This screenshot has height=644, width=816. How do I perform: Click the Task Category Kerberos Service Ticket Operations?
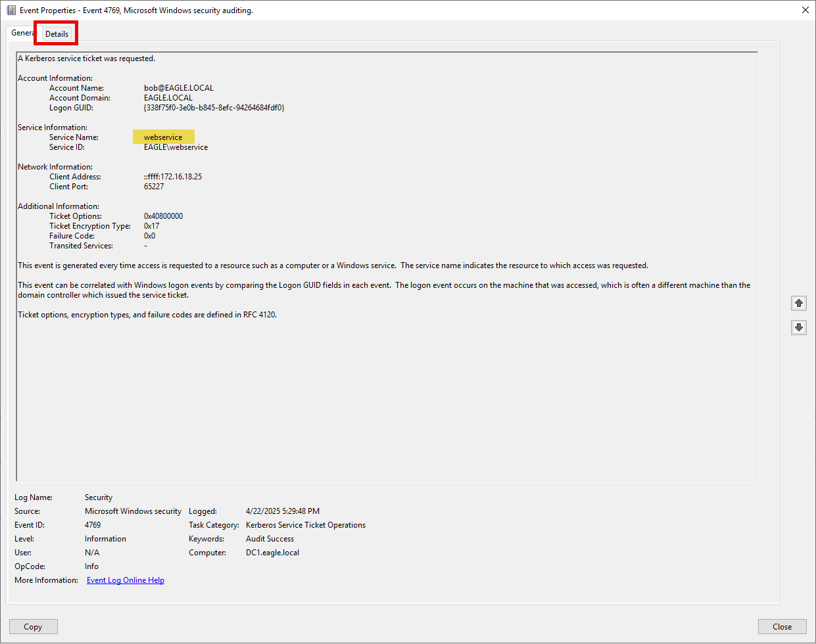[x=305, y=525]
